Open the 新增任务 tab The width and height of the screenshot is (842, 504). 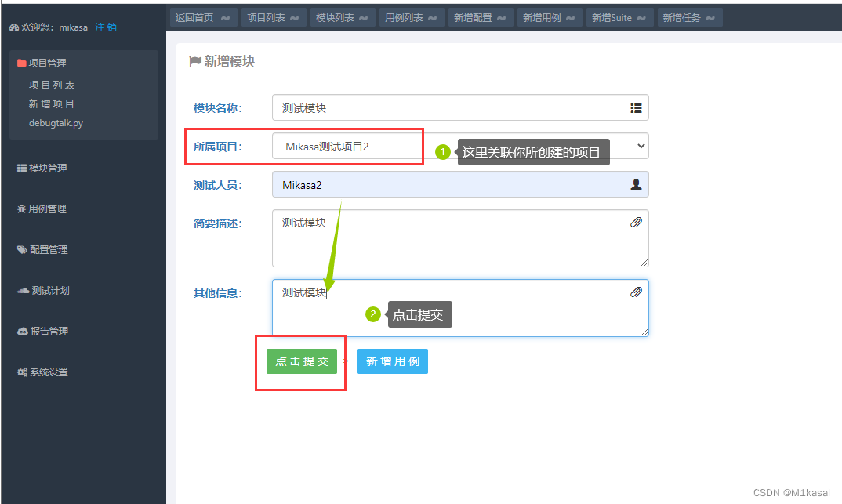click(689, 18)
